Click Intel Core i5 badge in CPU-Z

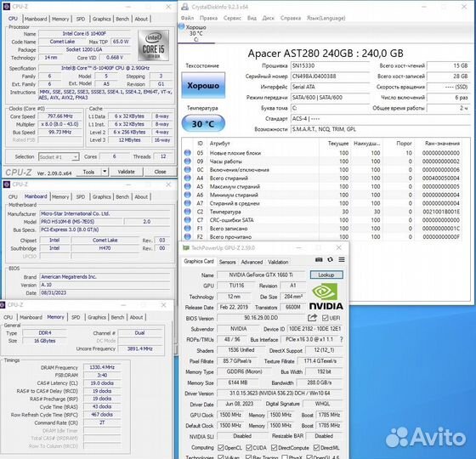tap(153, 45)
